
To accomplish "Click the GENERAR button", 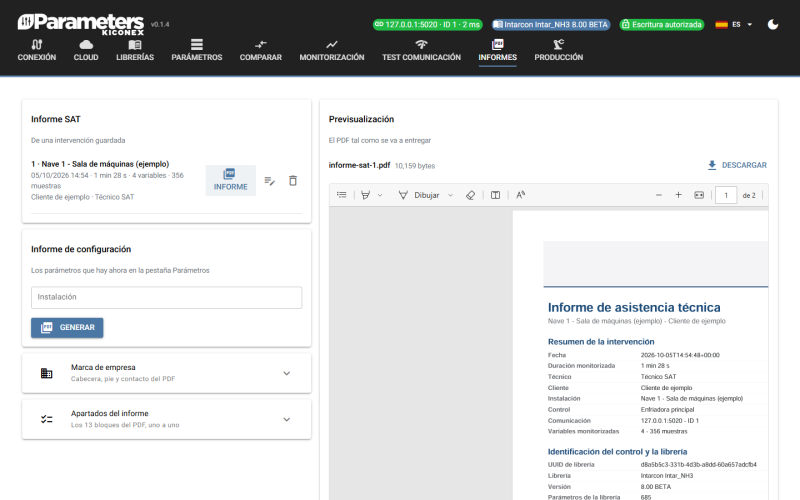I will [67, 328].
